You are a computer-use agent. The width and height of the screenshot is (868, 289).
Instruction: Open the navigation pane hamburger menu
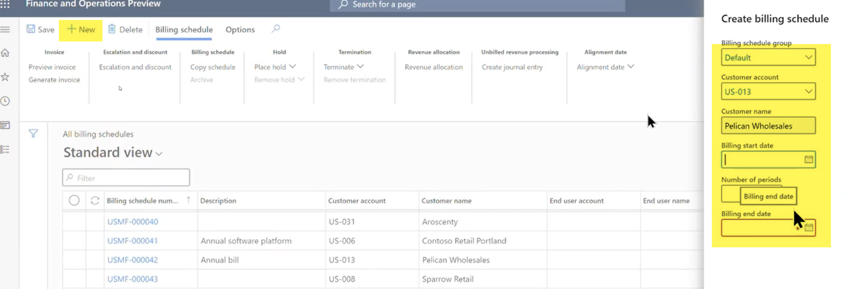5,30
